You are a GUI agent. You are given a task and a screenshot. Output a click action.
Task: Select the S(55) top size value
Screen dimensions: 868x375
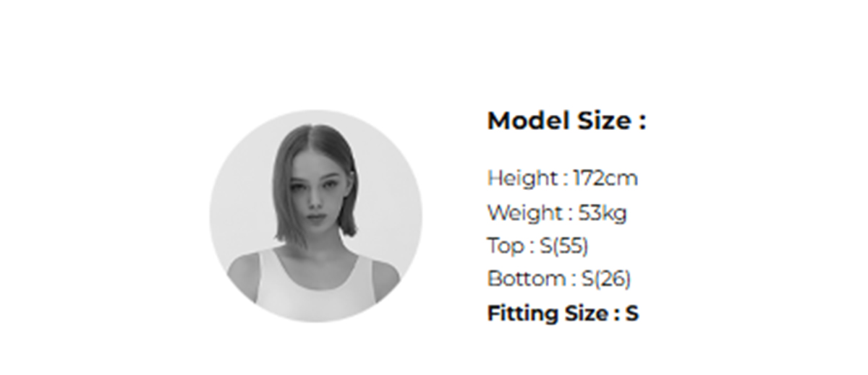(564, 246)
